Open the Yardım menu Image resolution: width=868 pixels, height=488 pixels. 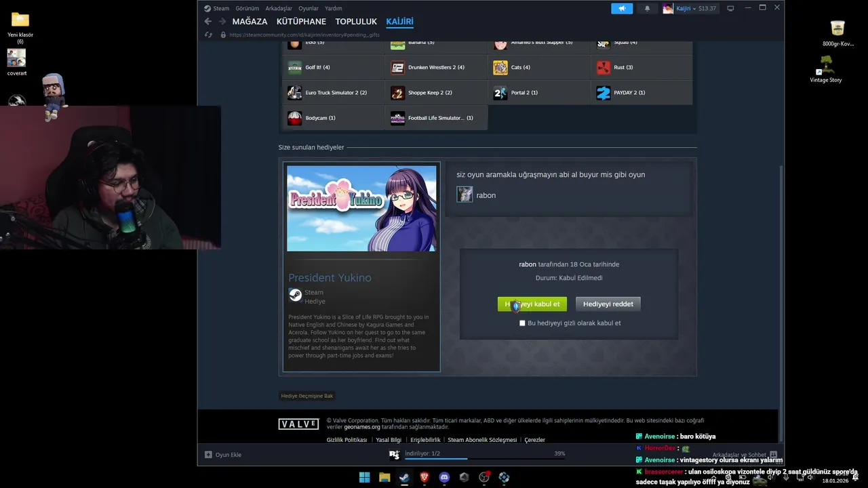tap(334, 8)
